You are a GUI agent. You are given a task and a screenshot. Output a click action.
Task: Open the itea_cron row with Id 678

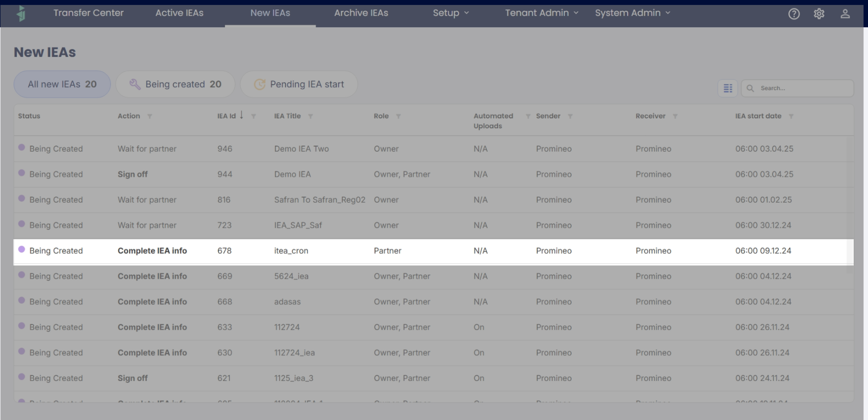coord(291,251)
